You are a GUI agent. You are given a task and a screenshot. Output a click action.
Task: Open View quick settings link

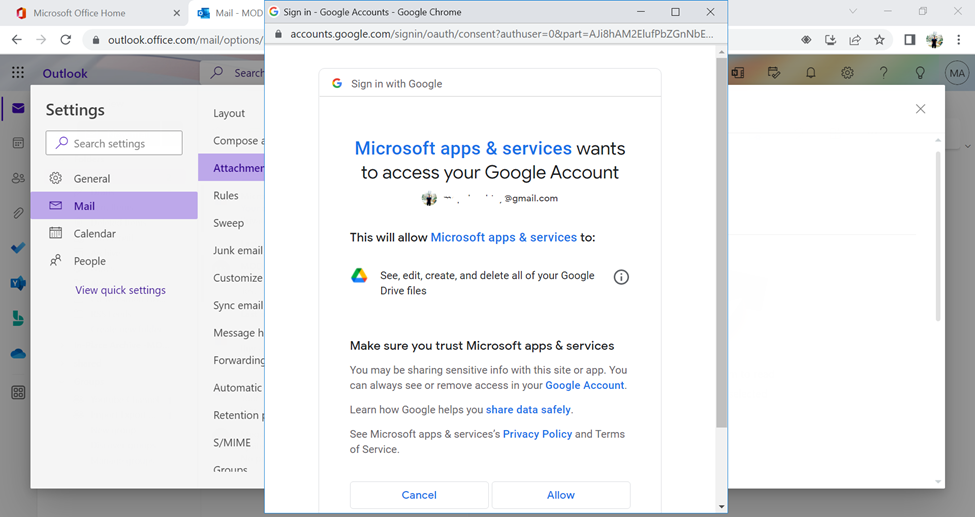(x=121, y=290)
